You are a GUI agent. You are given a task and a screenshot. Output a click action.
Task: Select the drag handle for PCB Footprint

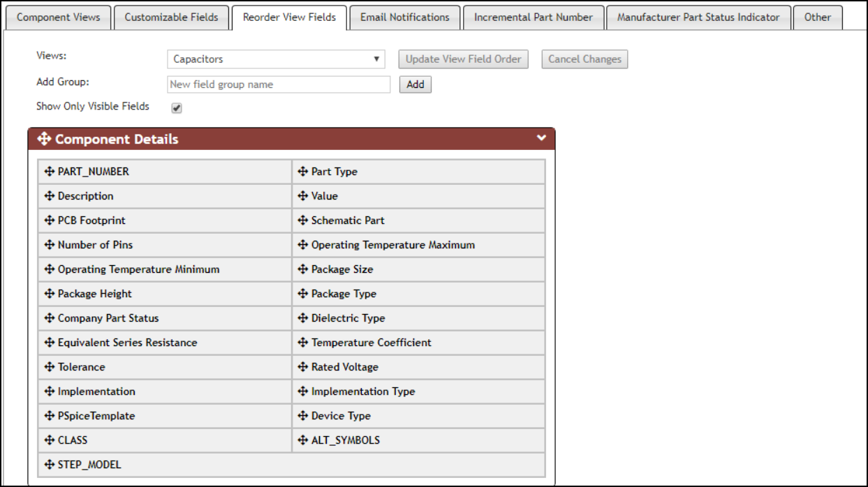tap(48, 220)
